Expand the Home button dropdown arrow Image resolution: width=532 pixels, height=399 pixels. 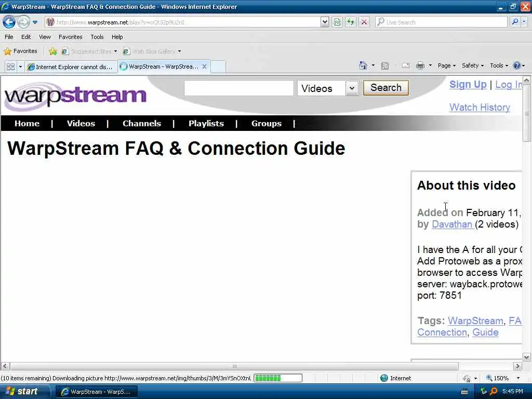coord(373,65)
